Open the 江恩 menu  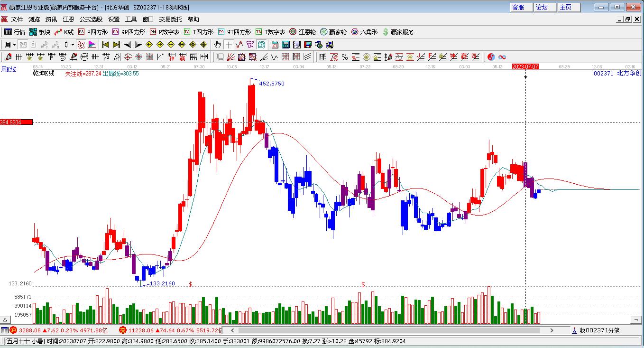tap(68, 19)
